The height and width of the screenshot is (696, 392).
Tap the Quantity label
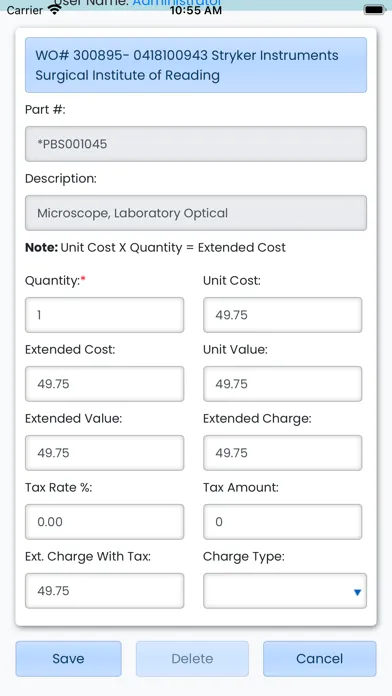point(55,281)
